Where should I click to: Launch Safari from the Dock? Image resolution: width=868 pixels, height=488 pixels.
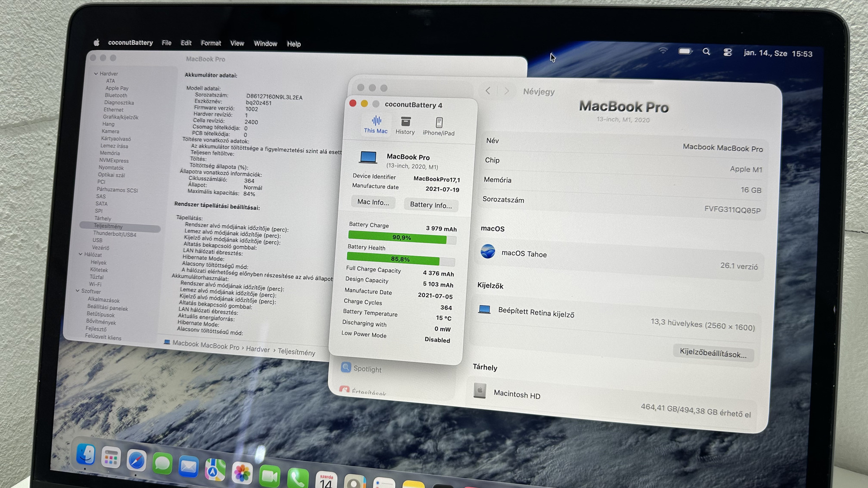pos(136,461)
